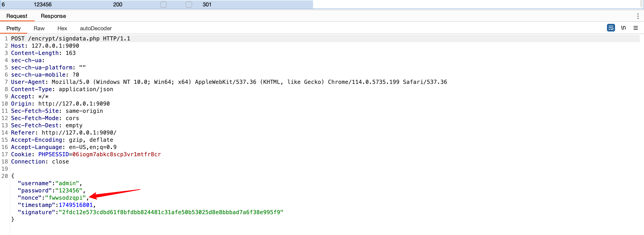Switch to the Hex view tab
The width and height of the screenshot is (644, 235).
(x=62, y=28)
